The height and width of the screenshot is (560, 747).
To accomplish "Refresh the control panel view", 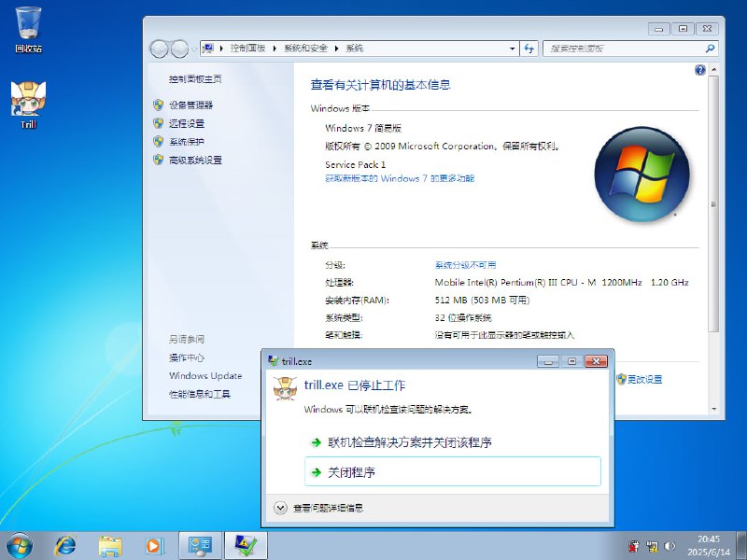I will (x=529, y=49).
